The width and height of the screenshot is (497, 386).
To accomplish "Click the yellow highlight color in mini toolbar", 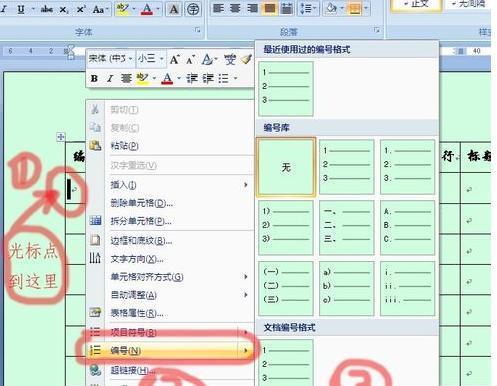I will [x=143, y=79].
